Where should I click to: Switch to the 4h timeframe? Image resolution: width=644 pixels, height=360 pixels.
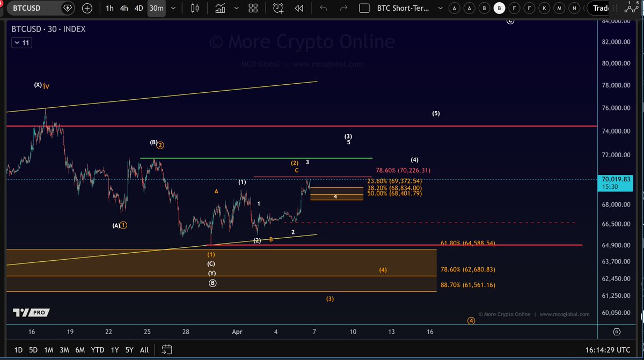(123, 8)
